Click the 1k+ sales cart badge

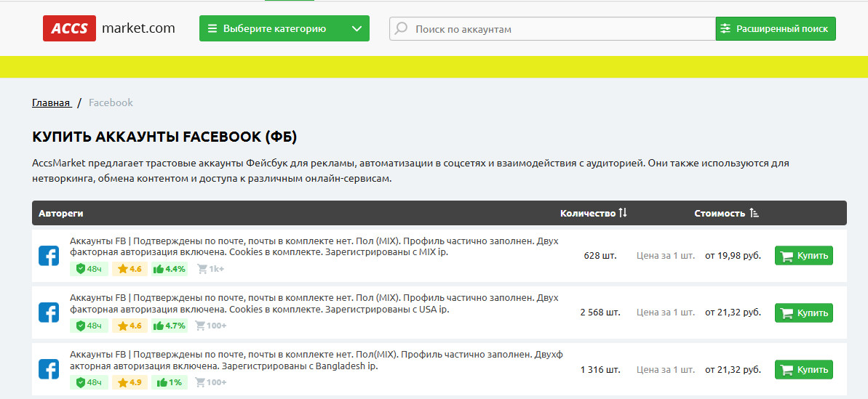(x=210, y=269)
